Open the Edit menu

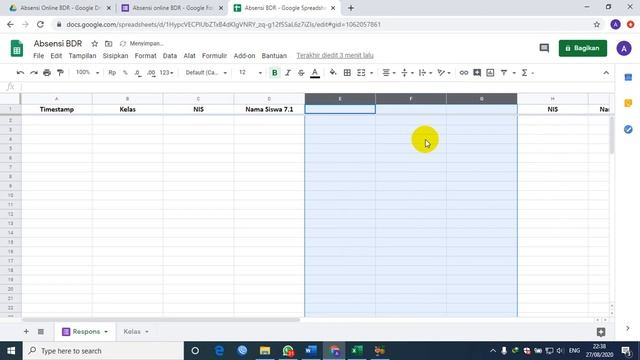click(56, 56)
